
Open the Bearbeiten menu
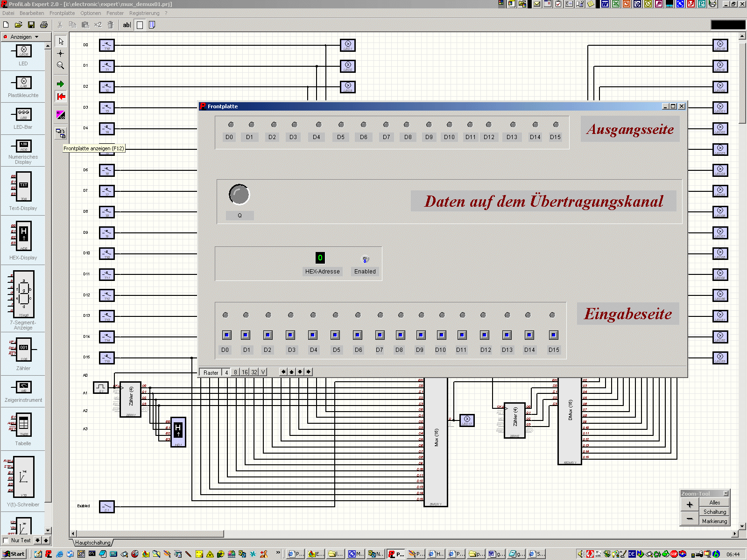click(x=32, y=13)
